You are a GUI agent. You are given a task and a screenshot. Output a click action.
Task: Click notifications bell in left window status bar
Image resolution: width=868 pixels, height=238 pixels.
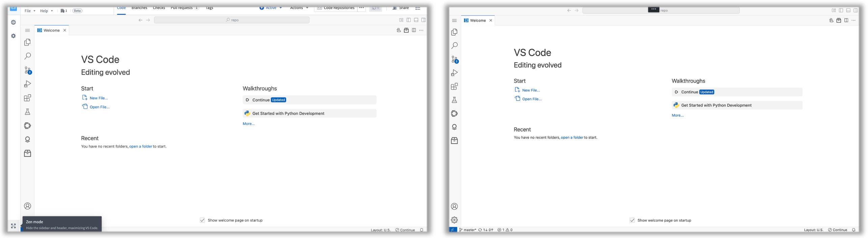click(422, 230)
